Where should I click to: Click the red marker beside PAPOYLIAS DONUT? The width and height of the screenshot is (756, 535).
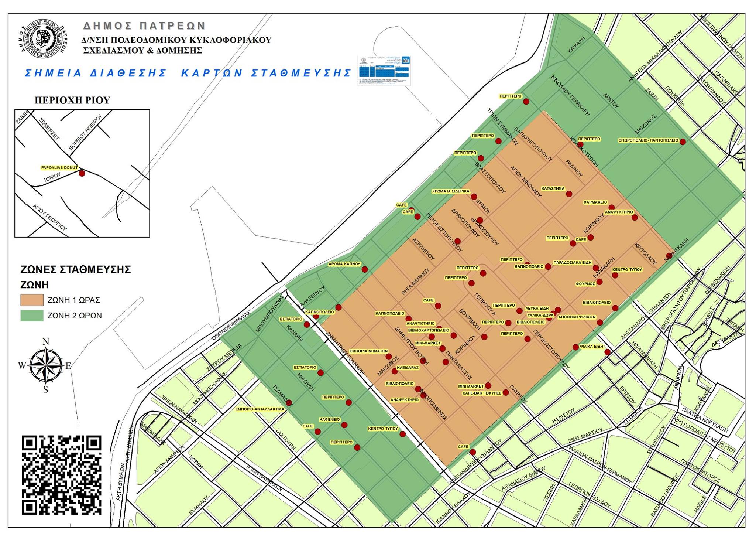point(82,173)
